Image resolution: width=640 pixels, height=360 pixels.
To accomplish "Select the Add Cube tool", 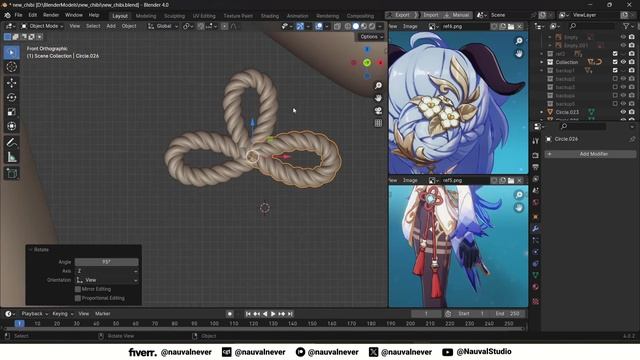I will tap(11, 173).
